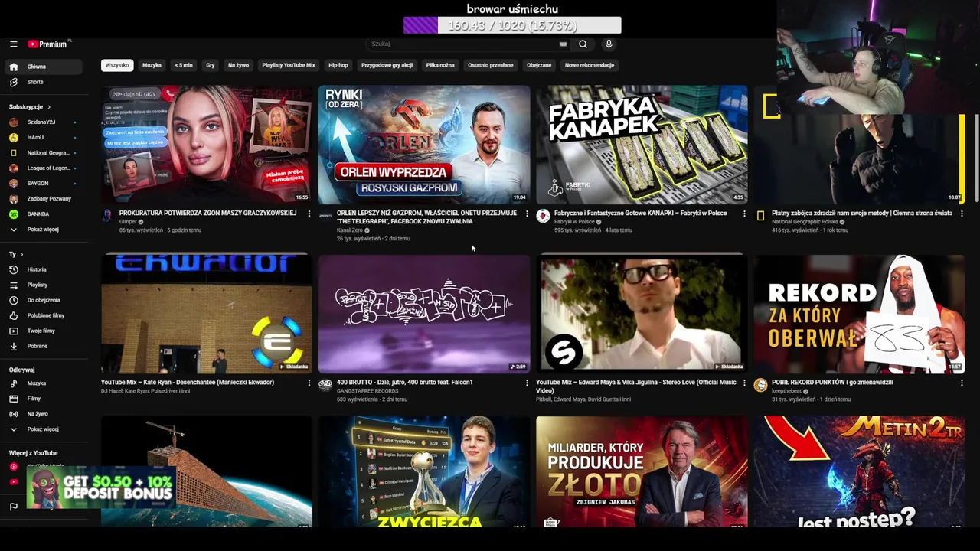The image size is (980, 551).
Task: Open Fabryki w Polsce channel avatar
Action: point(543,216)
